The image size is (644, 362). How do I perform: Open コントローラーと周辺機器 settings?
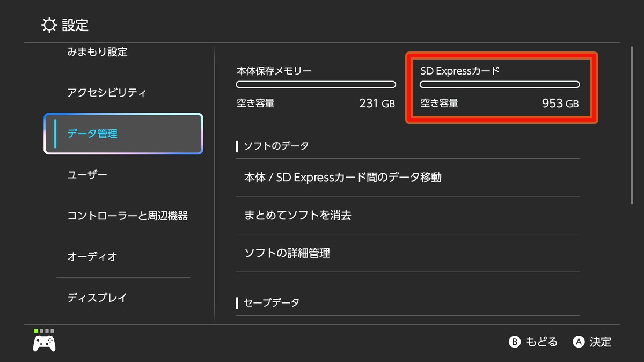pyautogui.click(x=127, y=216)
